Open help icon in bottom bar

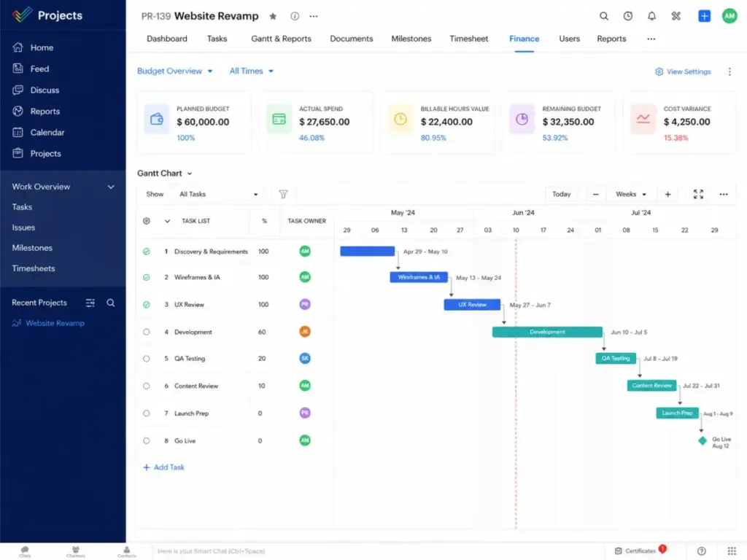click(x=701, y=551)
